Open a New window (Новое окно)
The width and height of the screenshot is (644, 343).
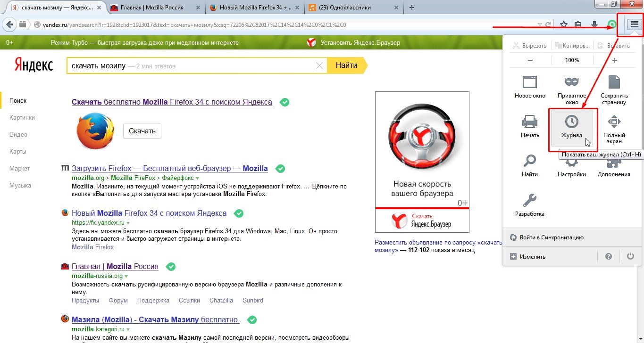(530, 87)
